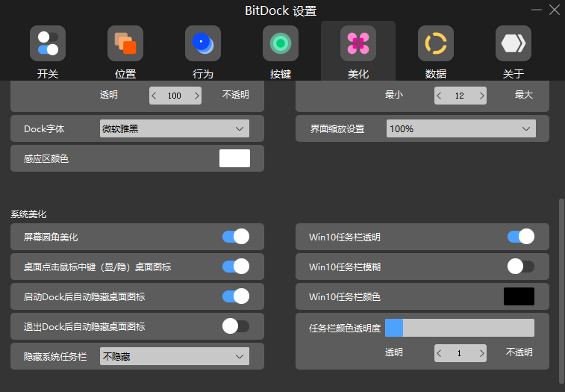Minimize the BitDock 设置 window
565x392 pixels.
(x=537, y=10)
